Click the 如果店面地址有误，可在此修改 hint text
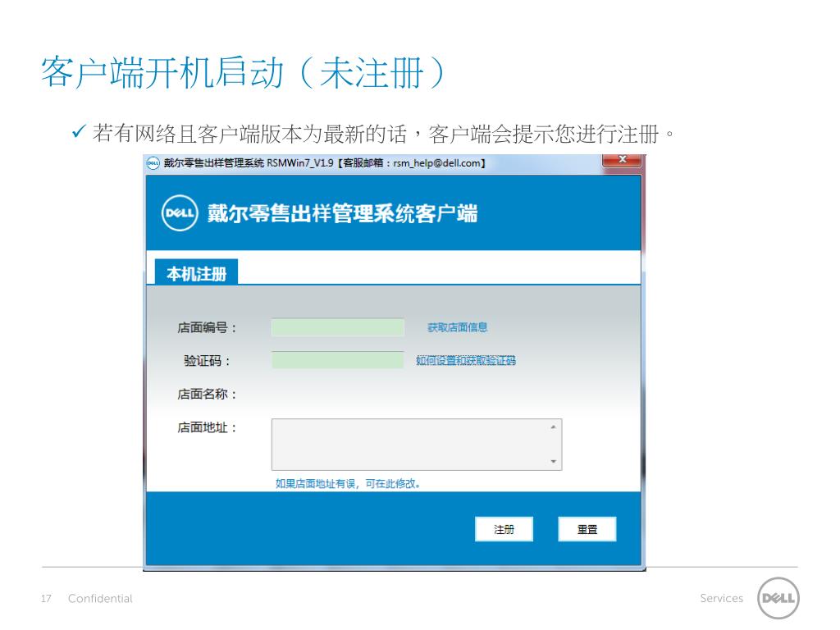Viewport: 840px width, 630px height. coord(348,484)
